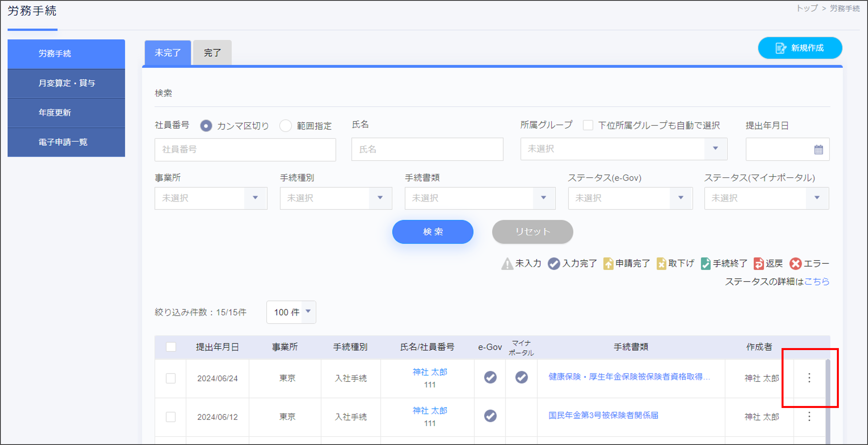
Task: Click the 提出年月日 column header
Action: tap(217, 347)
